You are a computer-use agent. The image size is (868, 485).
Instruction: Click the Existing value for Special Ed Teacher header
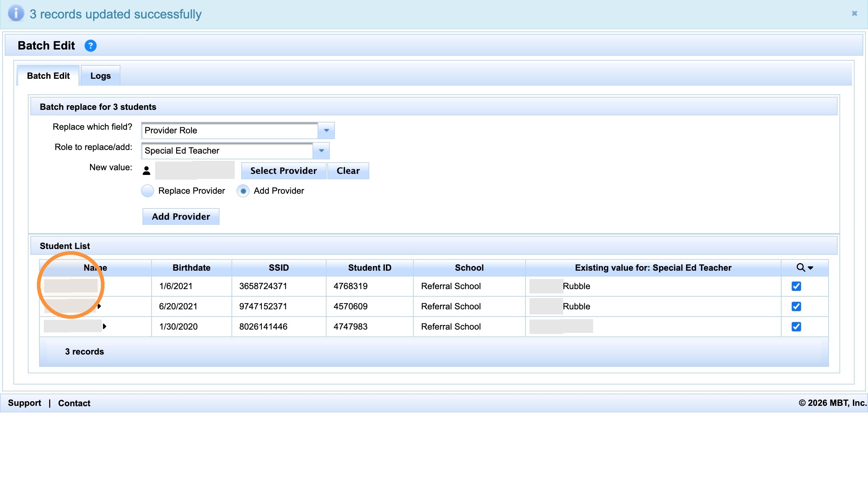653,268
